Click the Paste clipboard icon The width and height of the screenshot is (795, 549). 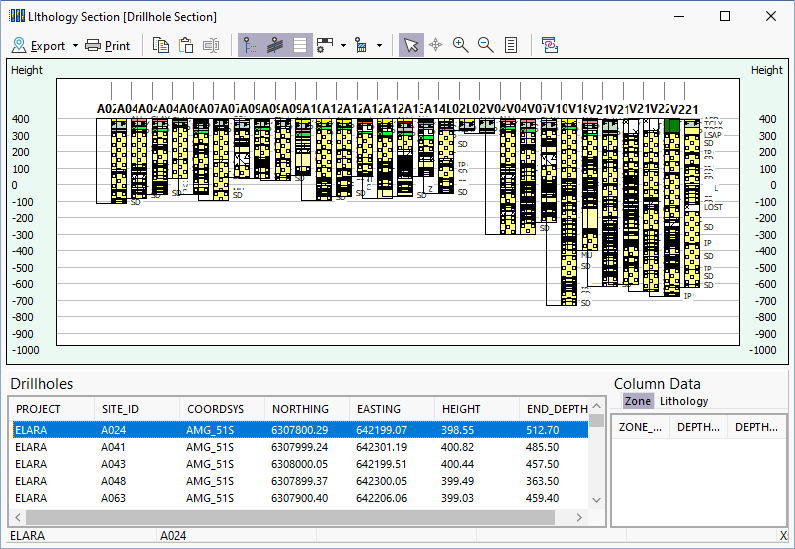[x=186, y=46]
